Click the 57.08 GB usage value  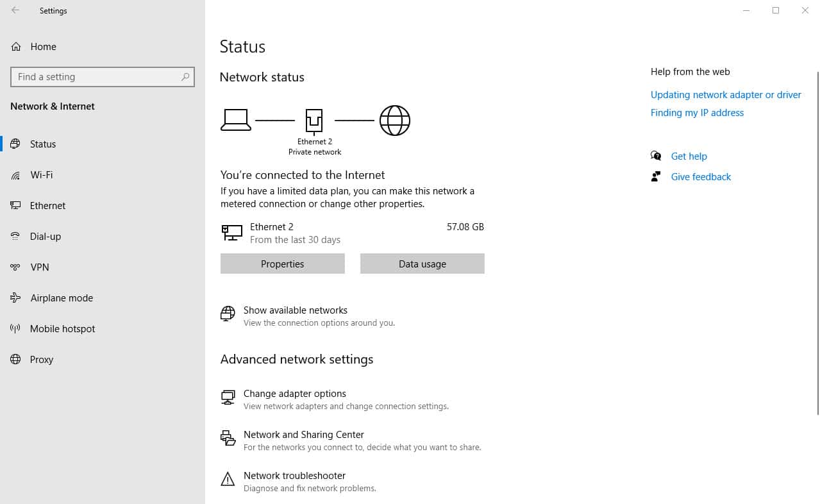(465, 227)
